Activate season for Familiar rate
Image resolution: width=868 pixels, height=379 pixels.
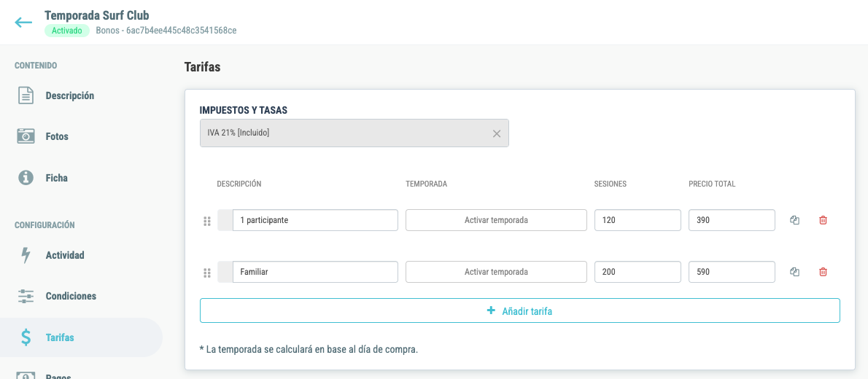[x=496, y=272]
